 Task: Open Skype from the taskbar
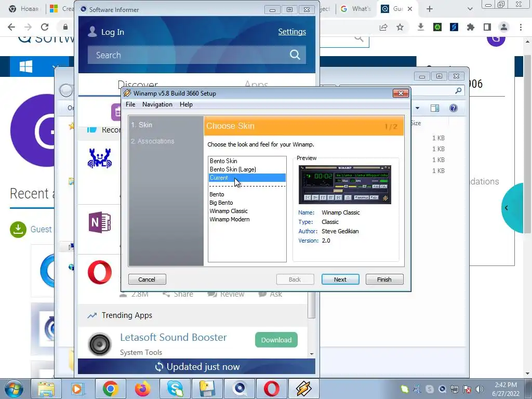(175, 389)
